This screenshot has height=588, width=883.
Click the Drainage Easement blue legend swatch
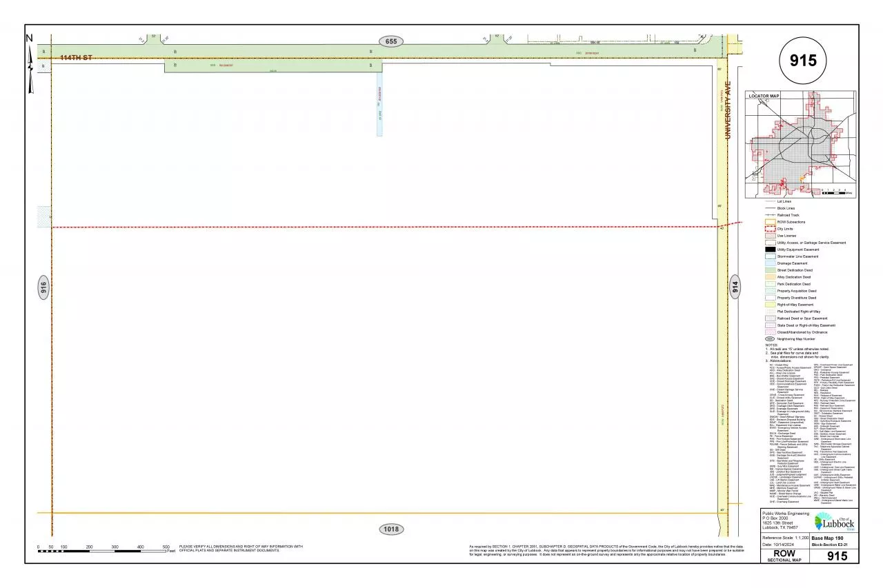pyautogui.click(x=770, y=263)
